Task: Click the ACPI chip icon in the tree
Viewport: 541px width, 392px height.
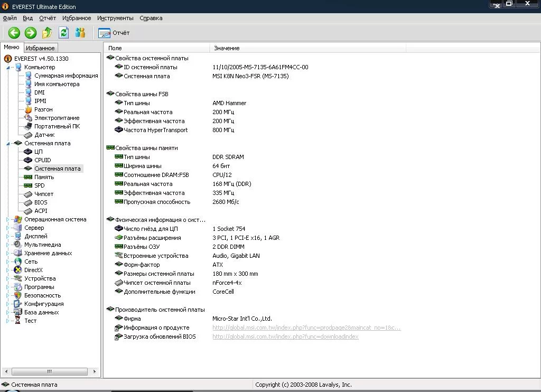Action: click(x=28, y=211)
